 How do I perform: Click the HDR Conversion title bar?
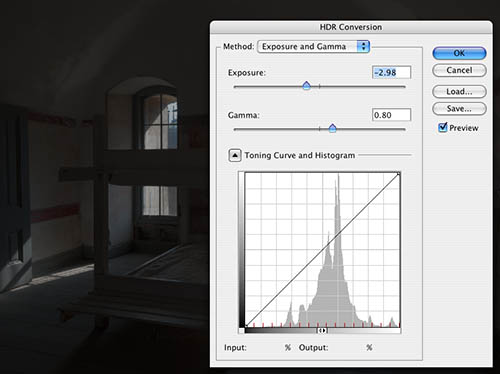tap(351, 27)
